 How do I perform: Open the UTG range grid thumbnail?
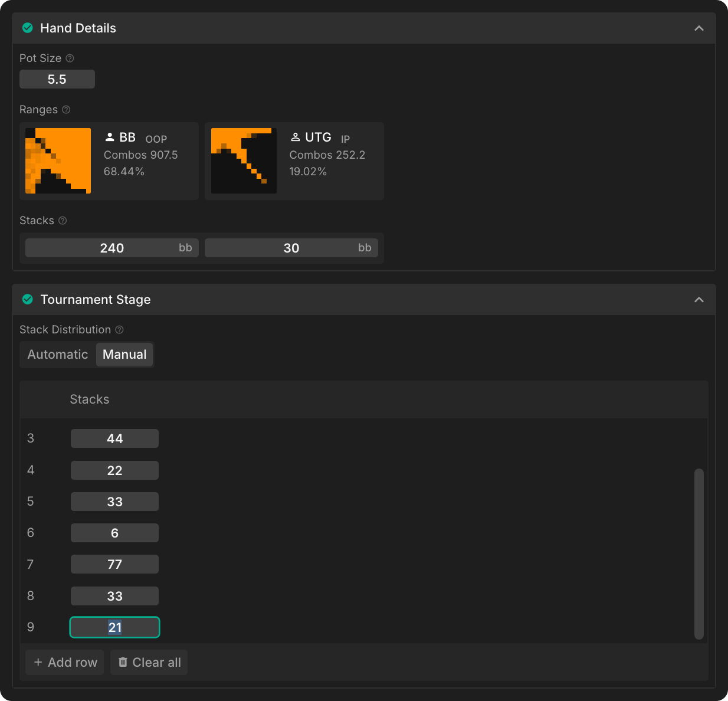(244, 160)
